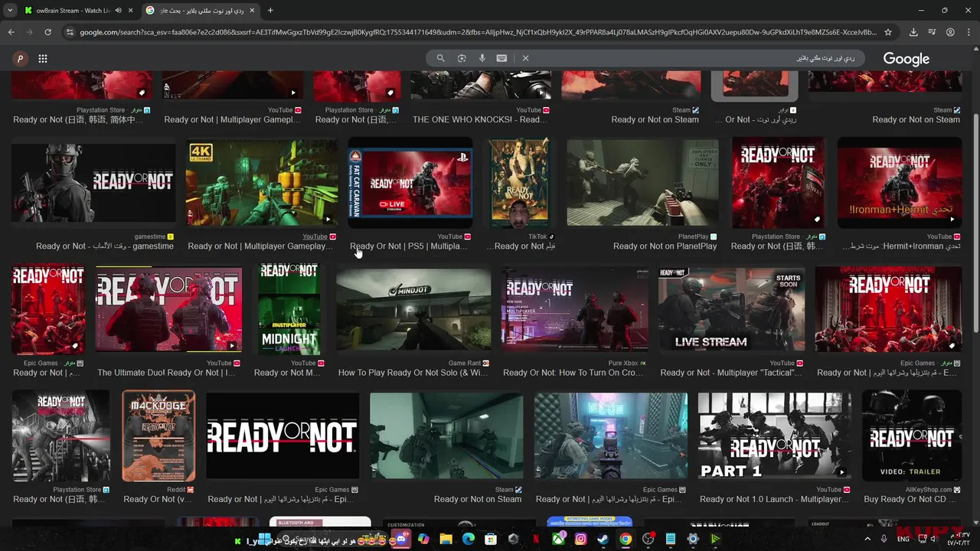
Task: Go to Google home via the logo
Action: (x=906, y=59)
